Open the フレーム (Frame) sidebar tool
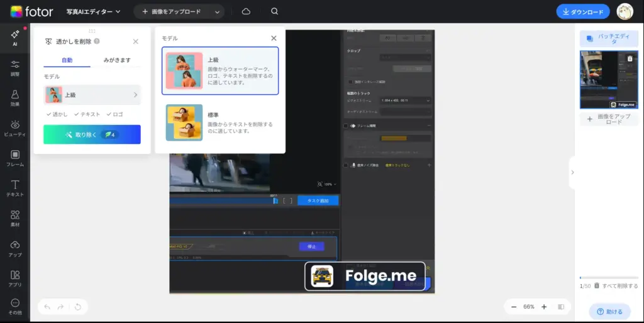Screen dimensions: 644x323 (14, 158)
